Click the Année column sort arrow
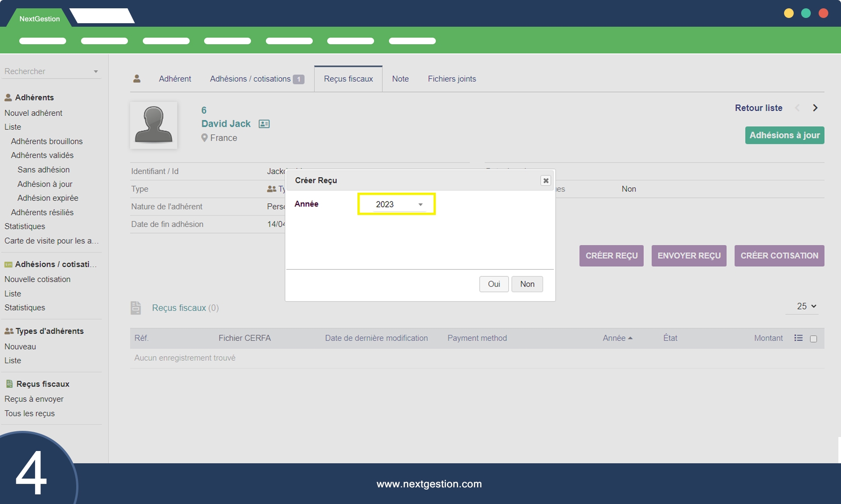 click(x=630, y=338)
